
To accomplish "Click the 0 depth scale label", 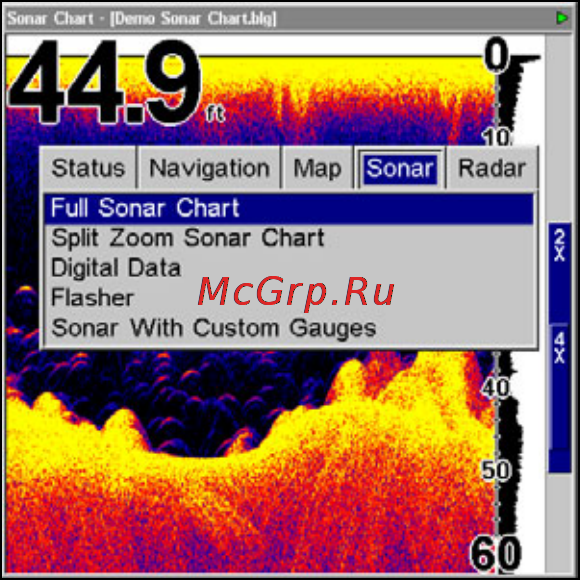I will point(496,55).
